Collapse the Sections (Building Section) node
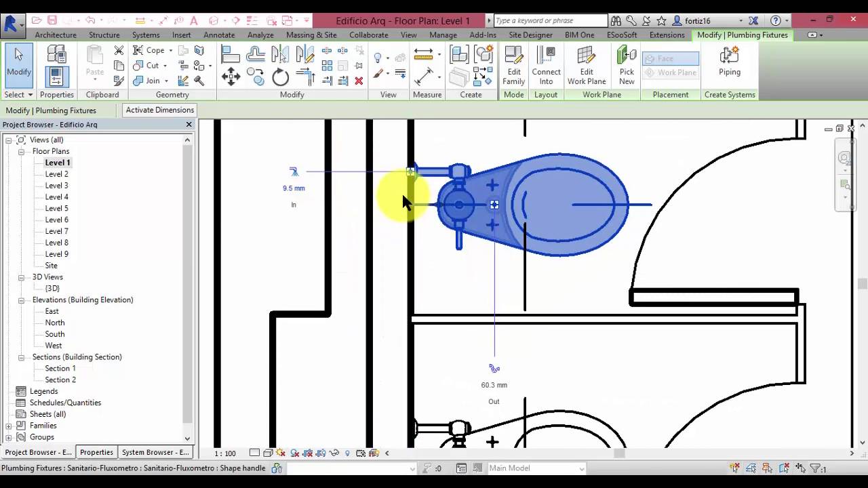Screen dimensions: 868x488 click(x=21, y=357)
